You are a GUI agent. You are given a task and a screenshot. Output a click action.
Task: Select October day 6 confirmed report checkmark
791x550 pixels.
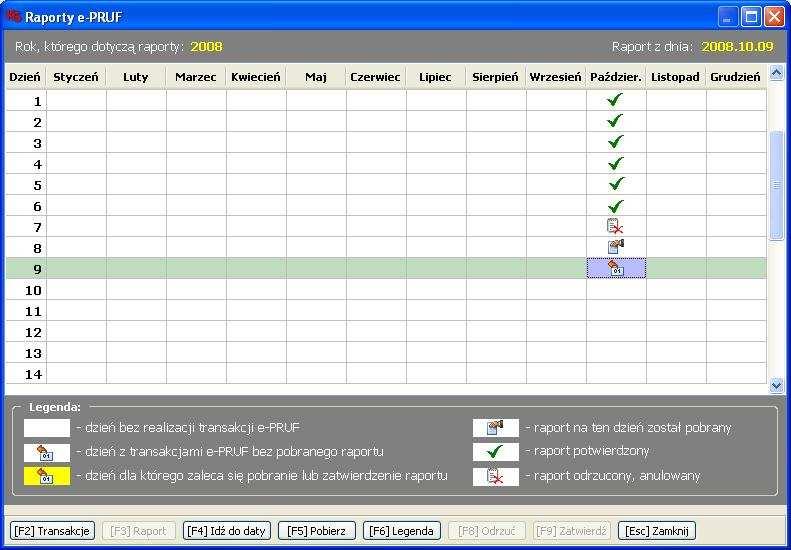pos(615,206)
